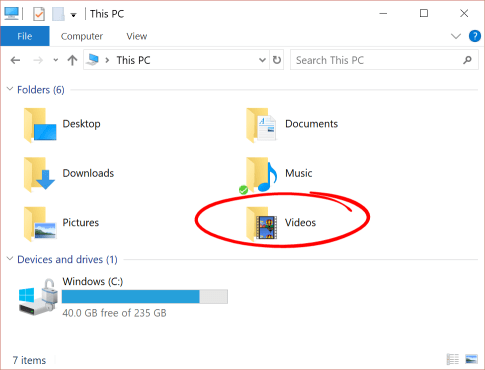Click the Windows (C:) storage usage bar
This screenshot has height=370, width=485.
[x=145, y=297]
